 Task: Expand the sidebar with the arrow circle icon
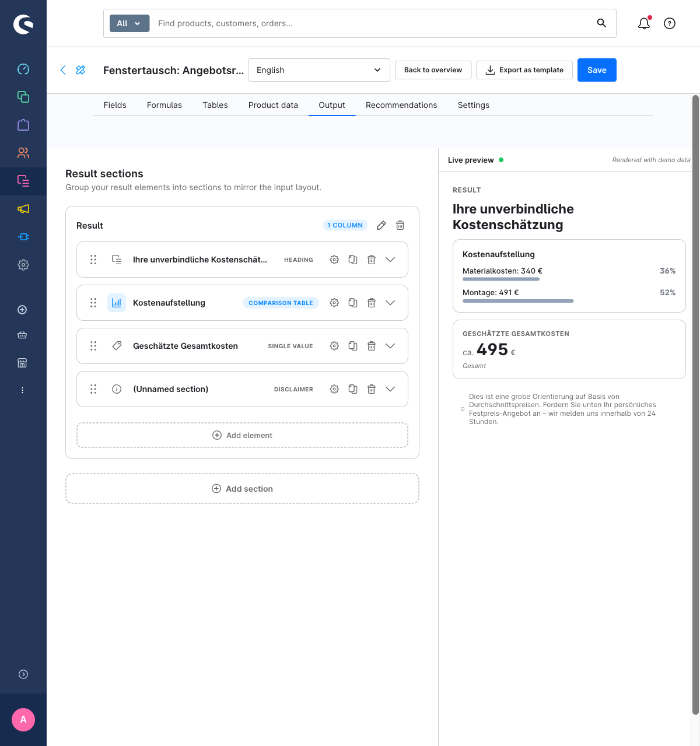click(x=23, y=674)
